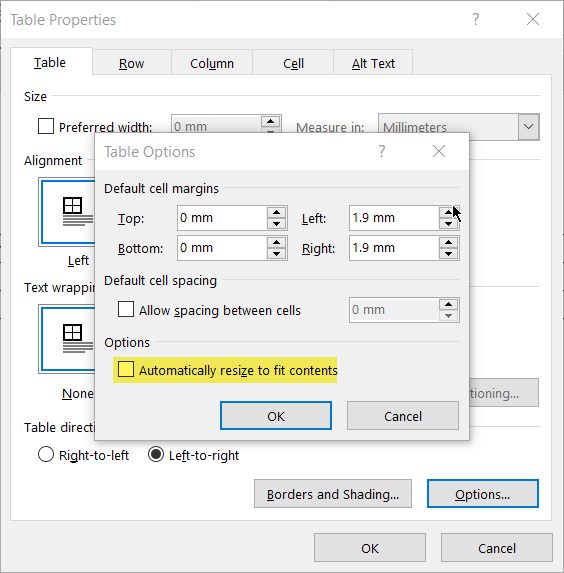Decrease Right cell margin value

(x=448, y=254)
